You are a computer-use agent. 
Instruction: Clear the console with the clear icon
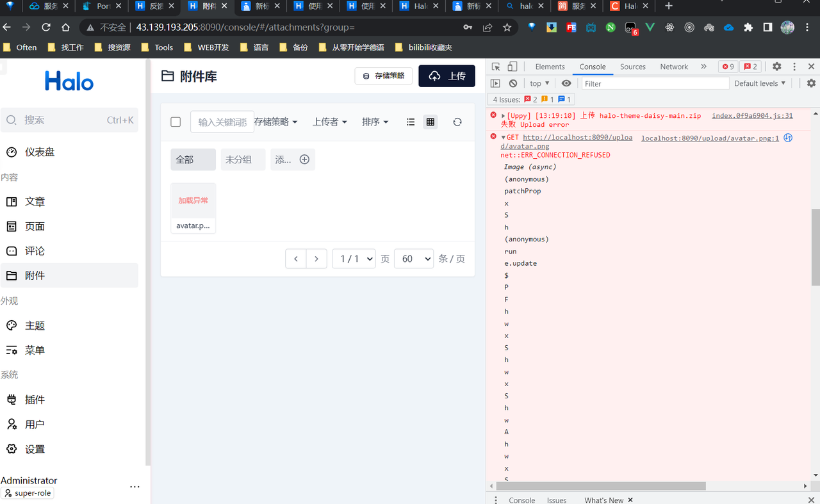tap(512, 83)
